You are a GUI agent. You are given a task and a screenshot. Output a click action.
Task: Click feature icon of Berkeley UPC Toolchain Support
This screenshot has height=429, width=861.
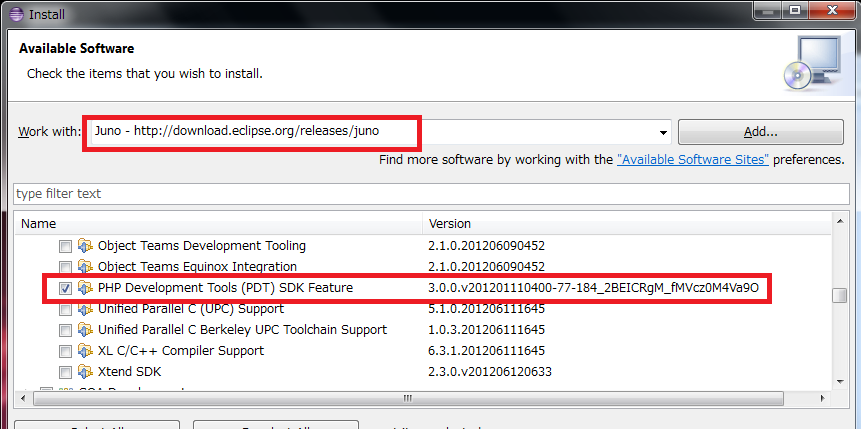(85, 330)
